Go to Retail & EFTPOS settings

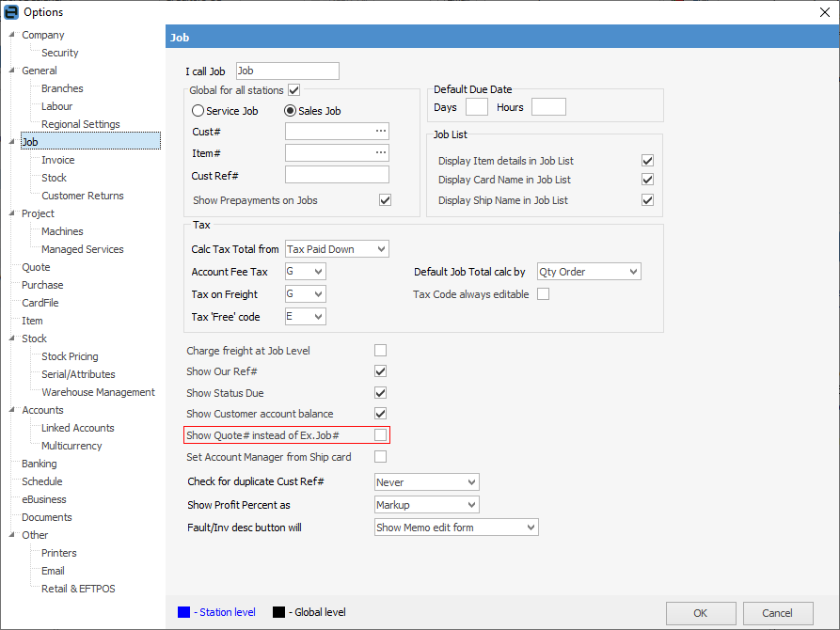pos(78,589)
